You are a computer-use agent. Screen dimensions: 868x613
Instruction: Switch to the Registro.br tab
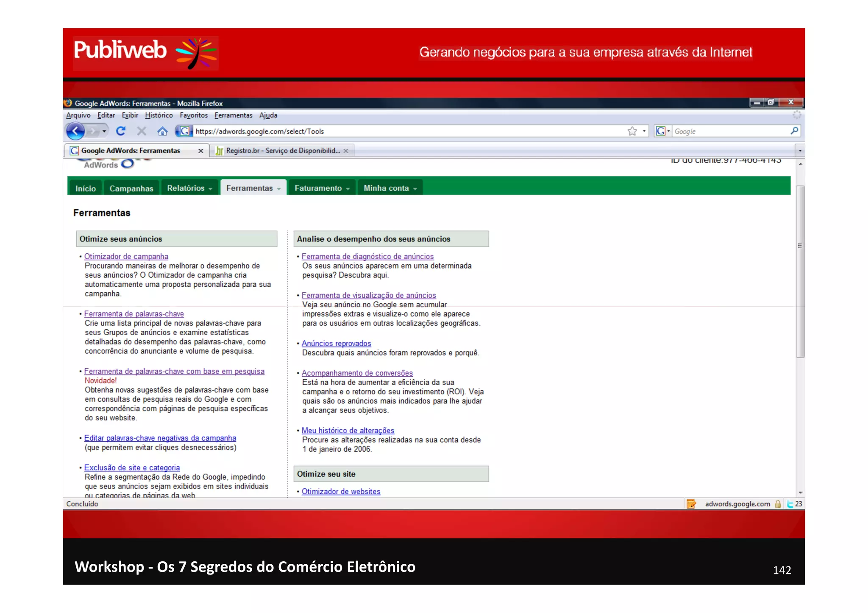tap(282, 150)
